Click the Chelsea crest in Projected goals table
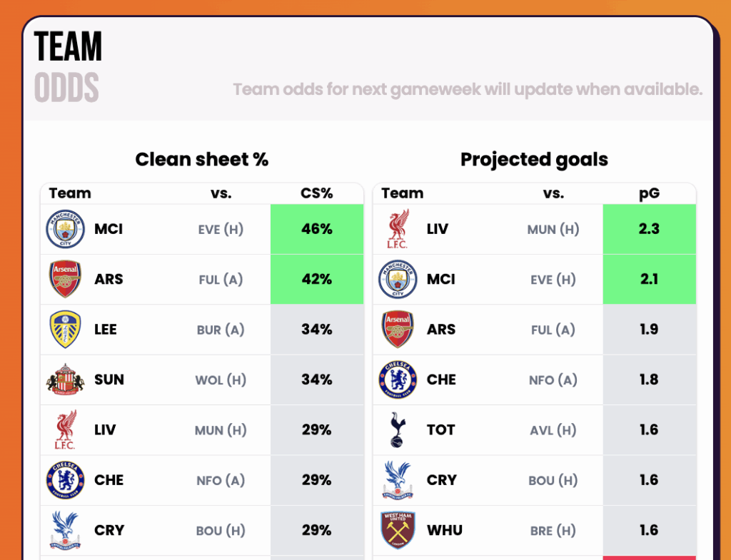 (398, 380)
